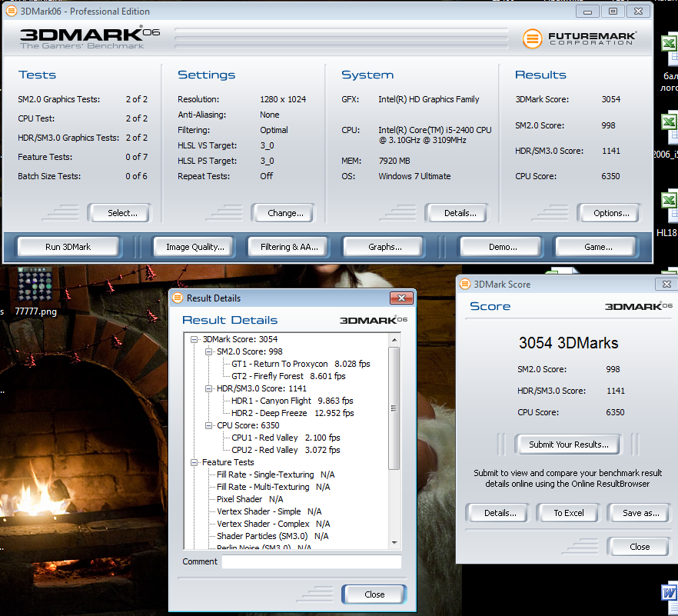This screenshot has width=678, height=616.
Task: Click the Result Details scrollbar up arrow
Action: coord(394,340)
